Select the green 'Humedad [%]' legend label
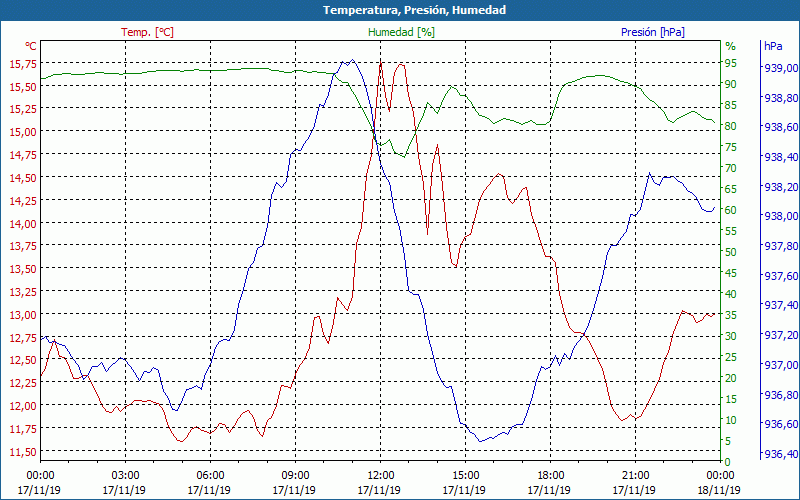Image resolution: width=800 pixels, height=500 pixels. (x=402, y=32)
